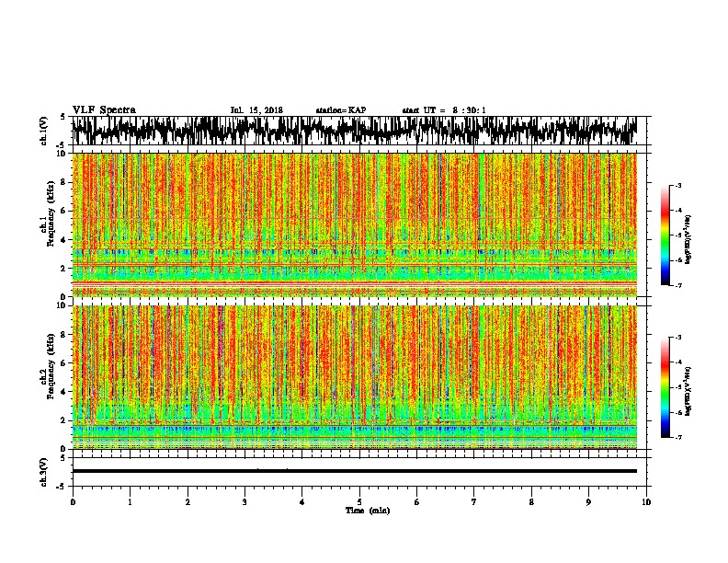Click the "VLF Spectra" plot title
The width and height of the screenshot is (728, 563).
[104, 110]
